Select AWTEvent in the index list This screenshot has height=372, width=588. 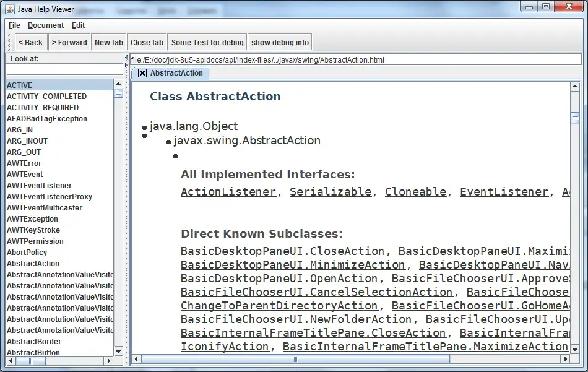click(59, 175)
